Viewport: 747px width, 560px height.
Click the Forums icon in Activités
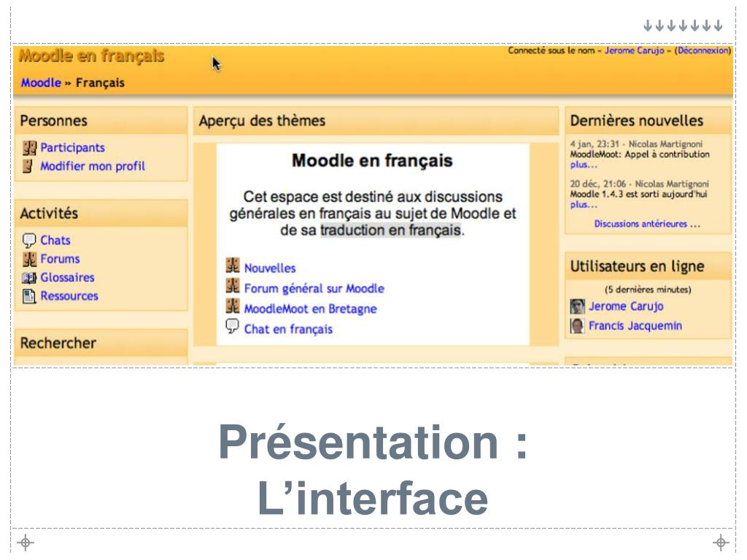coord(29,259)
